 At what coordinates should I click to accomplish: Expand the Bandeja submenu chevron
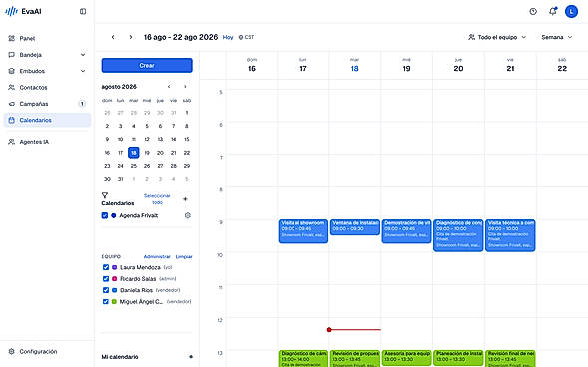point(83,55)
